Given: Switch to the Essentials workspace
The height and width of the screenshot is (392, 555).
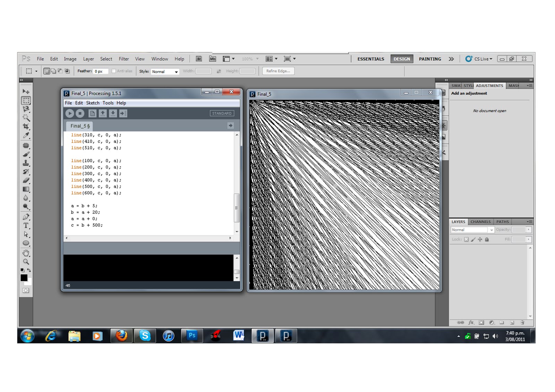Looking at the screenshot, I should tap(371, 59).
